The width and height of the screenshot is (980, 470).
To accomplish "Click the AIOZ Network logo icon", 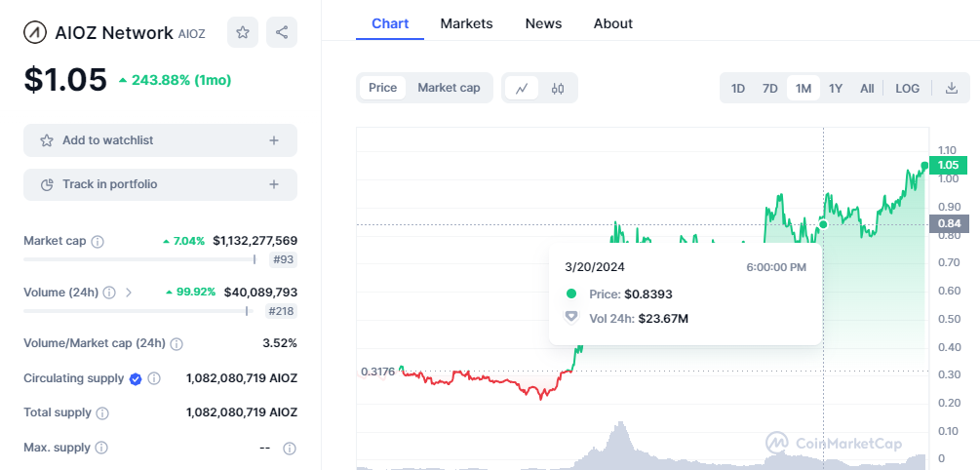I will coord(35,32).
